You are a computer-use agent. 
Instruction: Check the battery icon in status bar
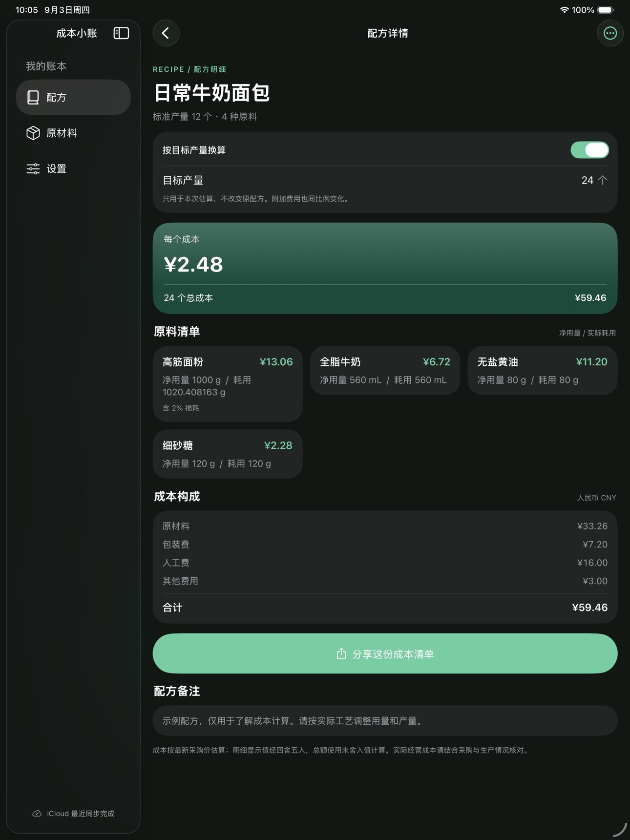(x=606, y=10)
